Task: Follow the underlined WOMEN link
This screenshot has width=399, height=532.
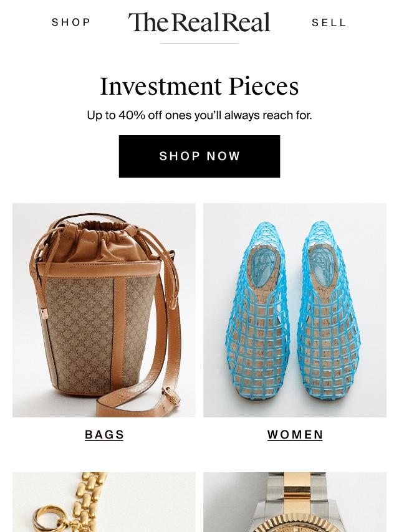Action: coord(295,435)
